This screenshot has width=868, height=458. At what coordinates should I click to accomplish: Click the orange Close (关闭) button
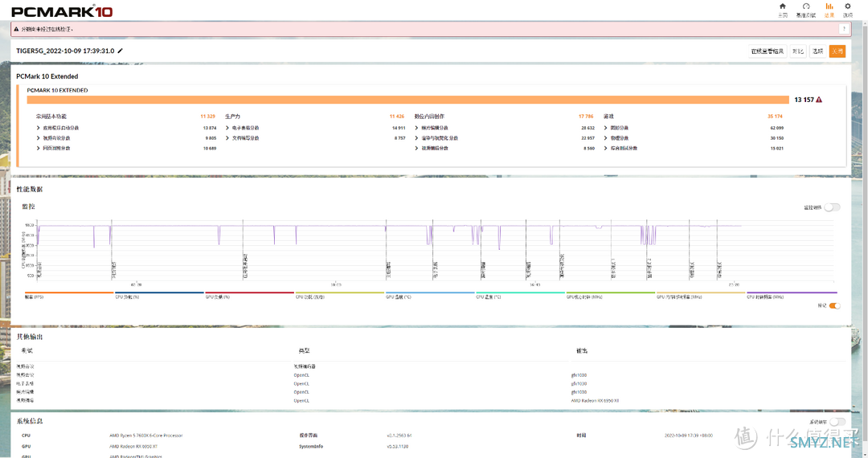[837, 51]
